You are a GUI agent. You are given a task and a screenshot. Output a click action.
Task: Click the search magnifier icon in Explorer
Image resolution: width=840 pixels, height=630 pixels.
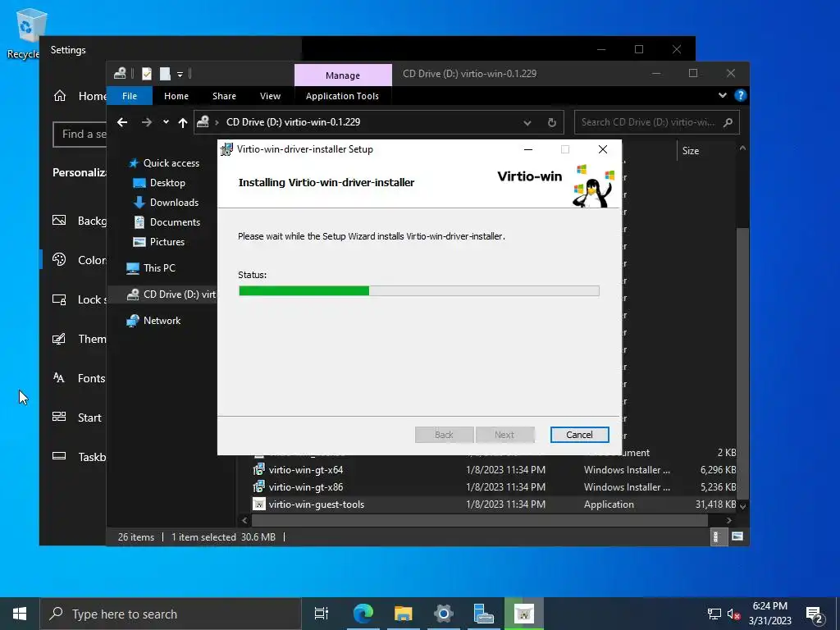pos(728,122)
